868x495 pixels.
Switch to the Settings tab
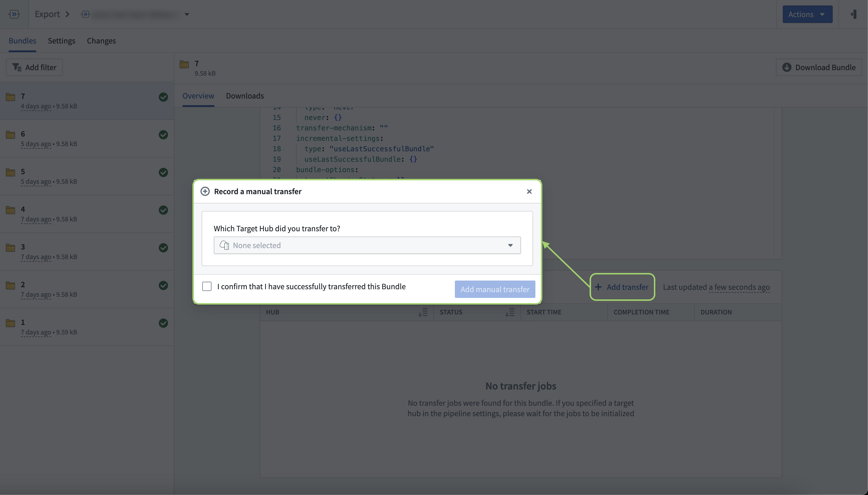pos(61,41)
